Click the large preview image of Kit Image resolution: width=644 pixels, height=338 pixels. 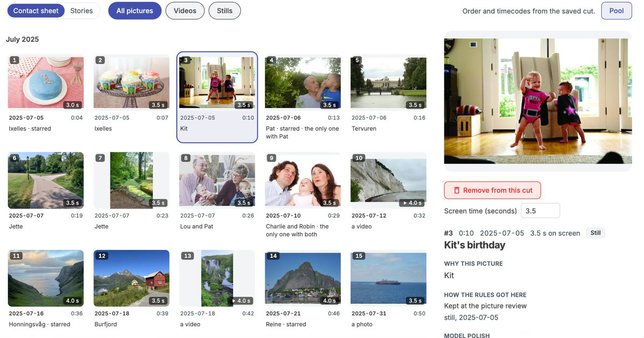click(538, 101)
